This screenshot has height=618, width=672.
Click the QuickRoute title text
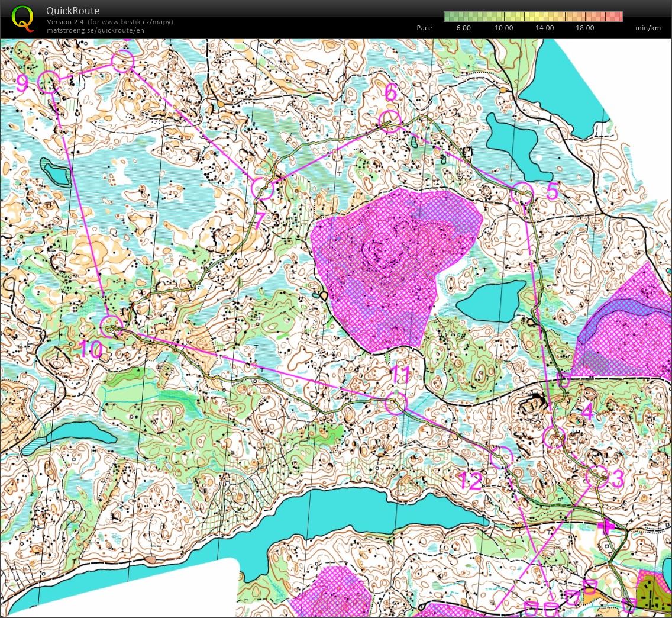73,11
